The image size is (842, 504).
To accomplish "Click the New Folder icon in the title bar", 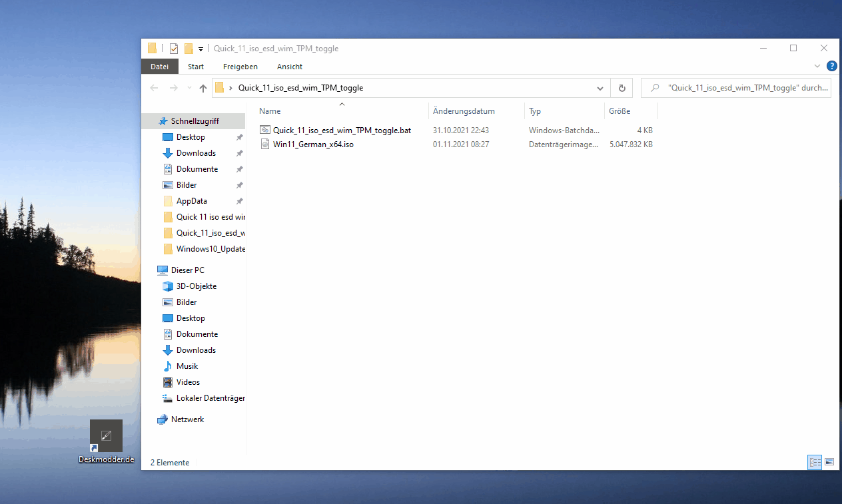I will tap(189, 49).
